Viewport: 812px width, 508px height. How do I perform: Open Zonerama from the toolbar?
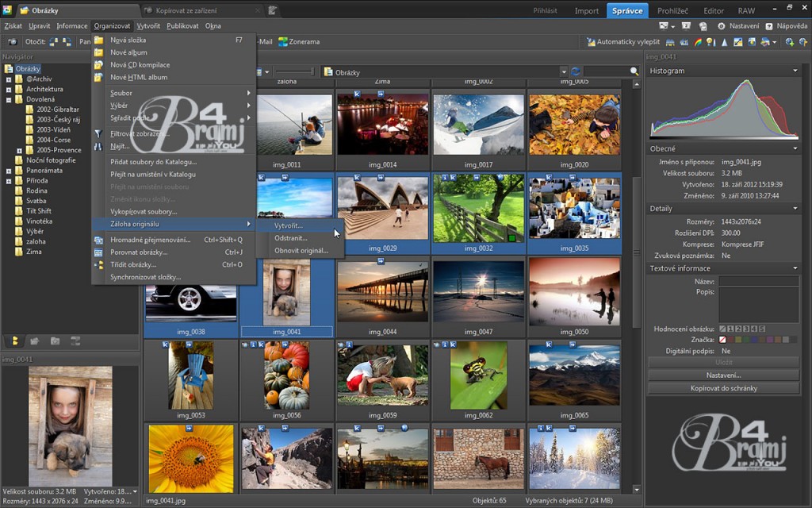coord(299,41)
